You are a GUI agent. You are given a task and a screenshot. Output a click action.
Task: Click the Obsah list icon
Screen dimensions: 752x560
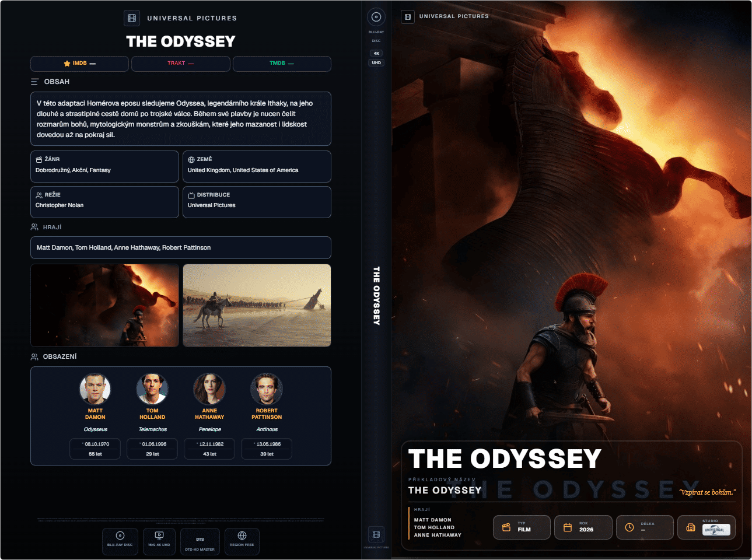click(x=35, y=82)
